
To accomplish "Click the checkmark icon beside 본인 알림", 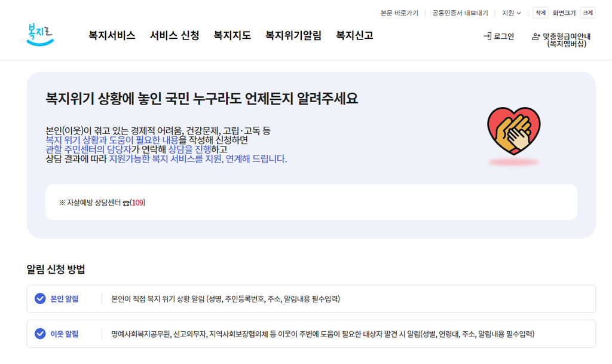I will click(40, 298).
